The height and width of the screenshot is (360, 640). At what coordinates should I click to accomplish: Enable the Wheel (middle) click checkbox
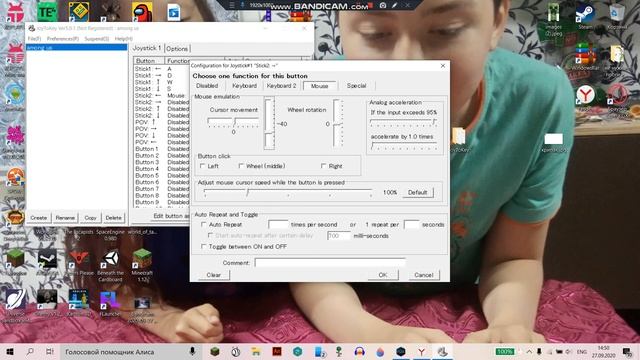[x=241, y=166]
